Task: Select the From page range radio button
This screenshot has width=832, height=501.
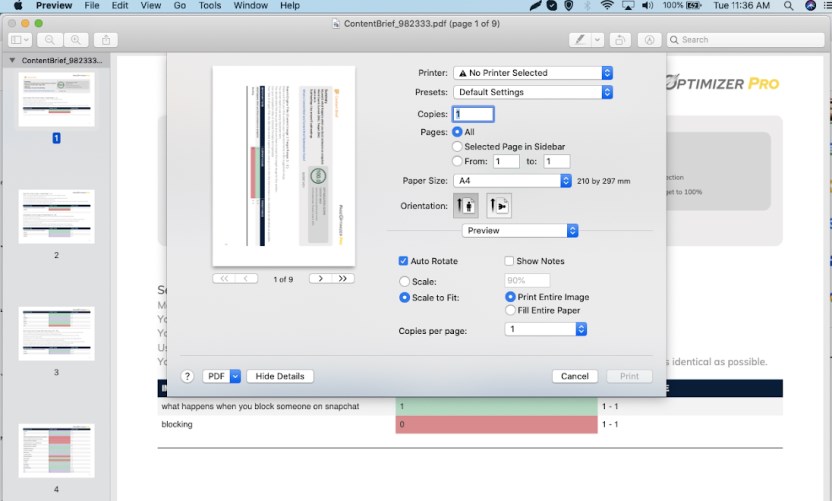Action: coord(457,161)
